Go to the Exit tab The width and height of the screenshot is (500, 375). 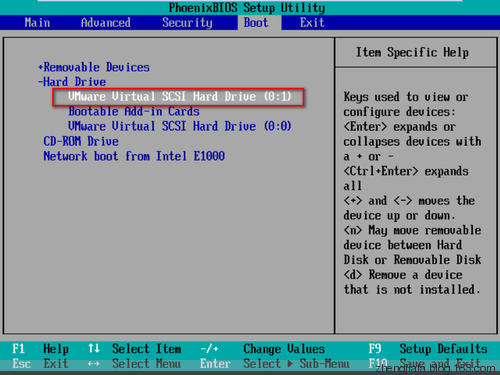pos(312,23)
